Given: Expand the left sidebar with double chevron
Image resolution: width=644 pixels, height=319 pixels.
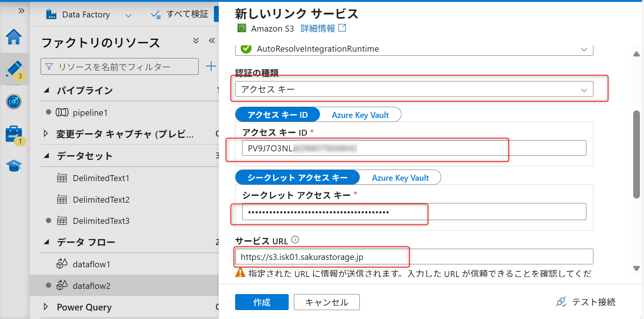Looking at the screenshot, I should 21,11.
